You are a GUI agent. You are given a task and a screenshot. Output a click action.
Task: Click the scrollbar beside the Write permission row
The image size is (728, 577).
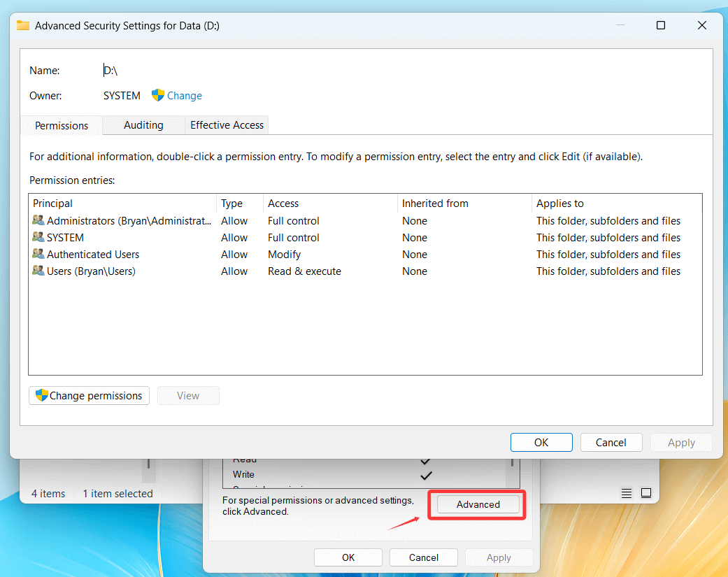(513, 469)
